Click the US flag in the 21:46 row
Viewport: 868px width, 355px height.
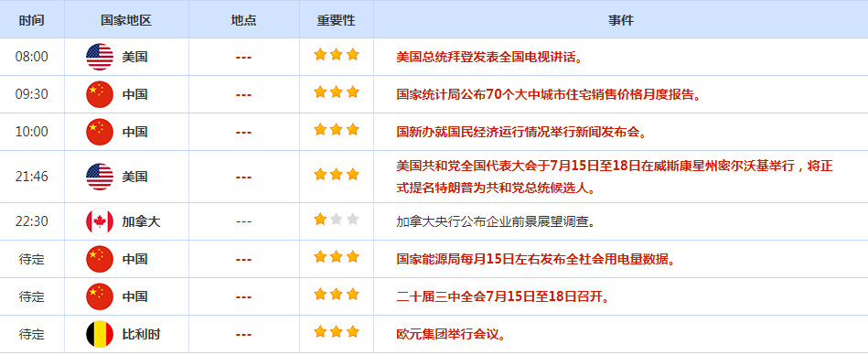(x=100, y=177)
